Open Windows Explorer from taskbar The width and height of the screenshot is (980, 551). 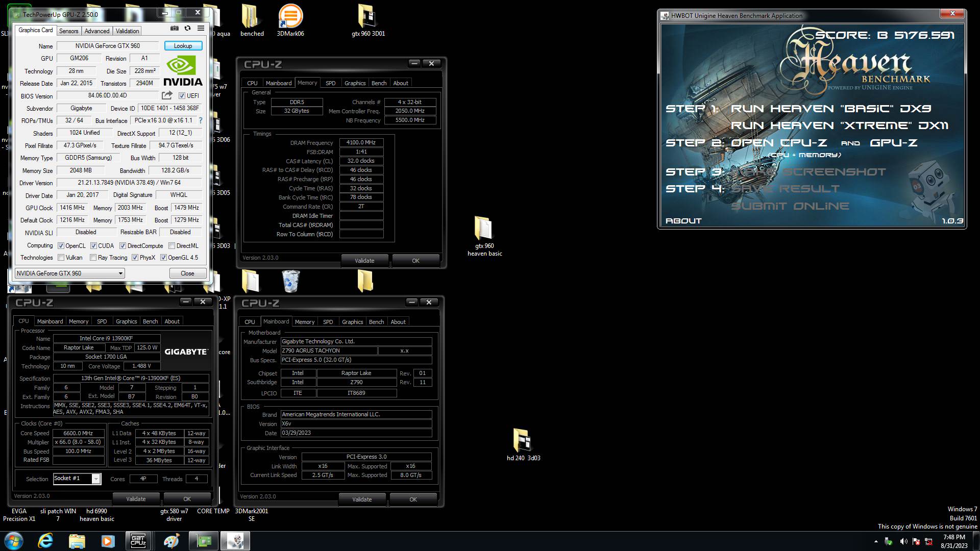(77, 541)
